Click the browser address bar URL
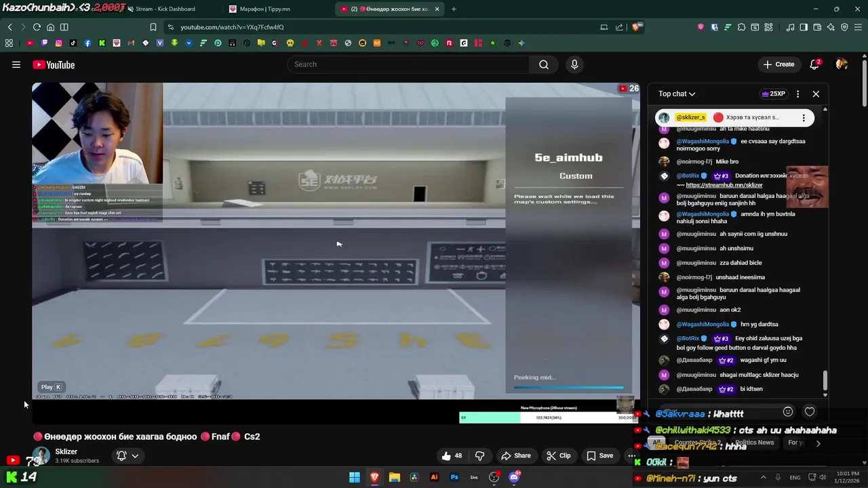The image size is (868, 488). (232, 27)
